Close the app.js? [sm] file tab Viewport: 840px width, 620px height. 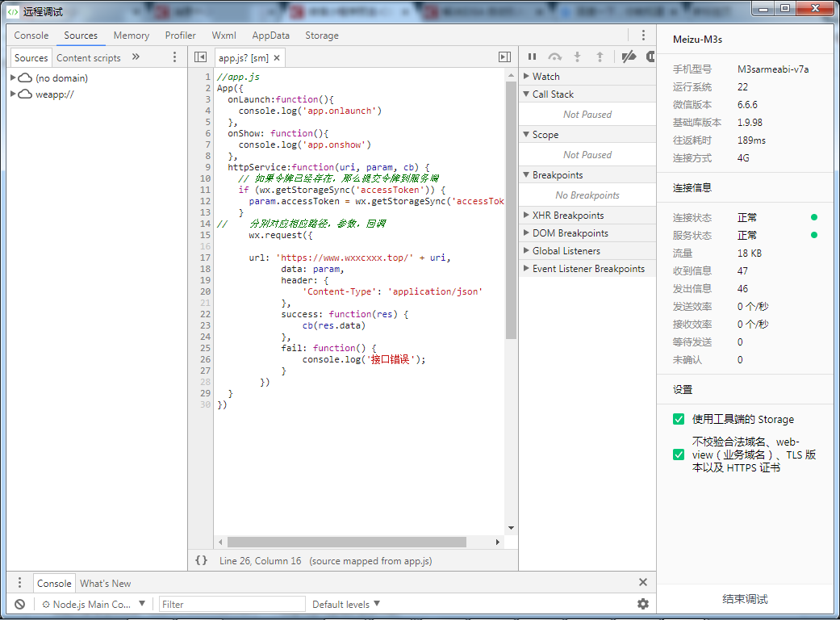pos(277,58)
